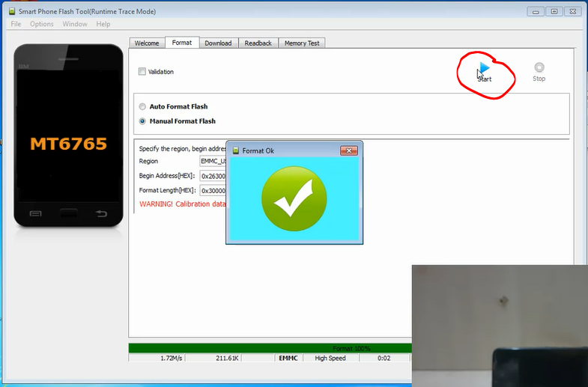The height and width of the screenshot is (387, 588).
Task: Select Auto Format Flash option
Action: pyautogui.click(x=142, y=107)
